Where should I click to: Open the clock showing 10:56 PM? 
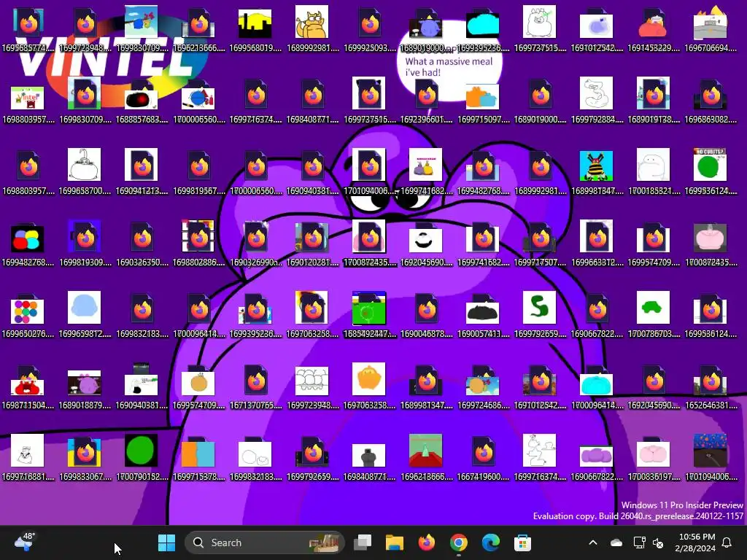pyautogui.click(x=695, y=542)
